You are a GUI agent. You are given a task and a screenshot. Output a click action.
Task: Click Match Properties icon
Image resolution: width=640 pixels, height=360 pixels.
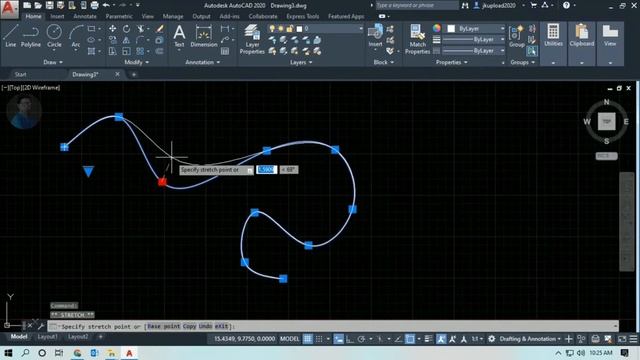coord(417,39)
